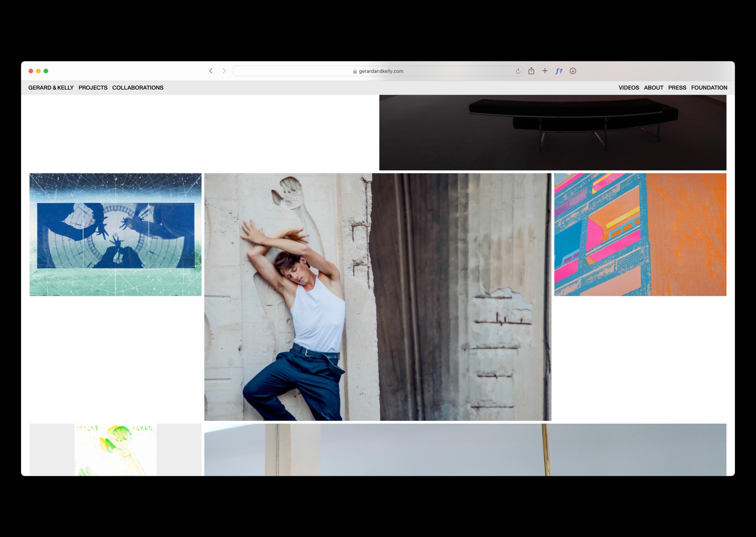Screen dimensions: 756x537
Task: Navigate to the PRESS page
Action: pyautogui.click(x=677, y=88)
